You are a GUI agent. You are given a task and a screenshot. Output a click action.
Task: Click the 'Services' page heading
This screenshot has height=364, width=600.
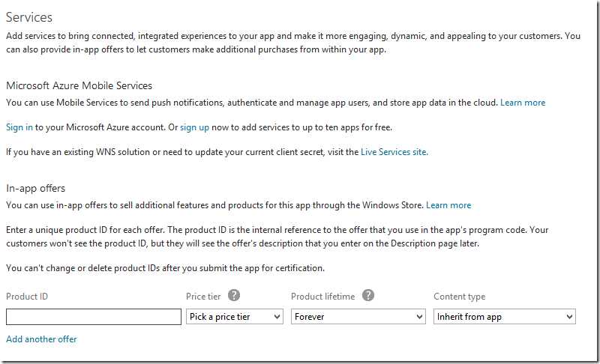pyautogui.click(x=29, y=17)
